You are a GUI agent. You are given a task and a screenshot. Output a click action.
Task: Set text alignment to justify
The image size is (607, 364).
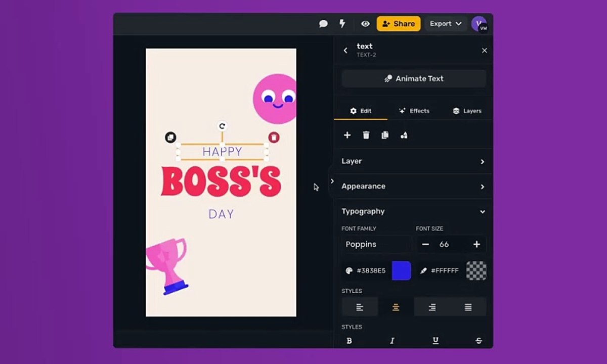pos(468,307)
